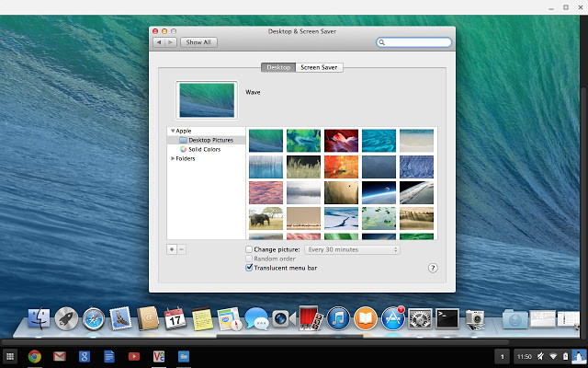Collapse the Apple tree section
Image resolution: width=588 pixels, height=368 pixels.
(x=172, y=132)
